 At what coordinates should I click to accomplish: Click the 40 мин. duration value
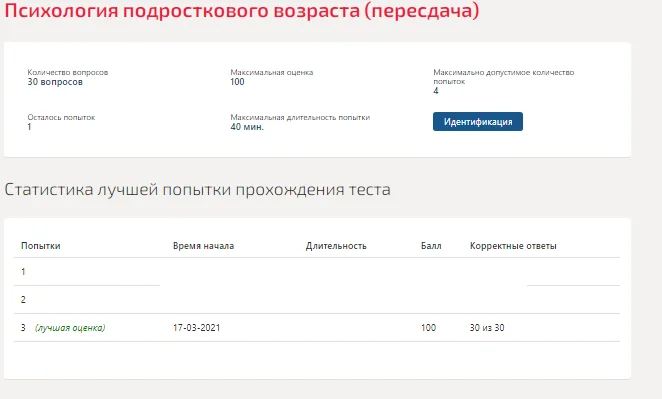click(247, 127)
